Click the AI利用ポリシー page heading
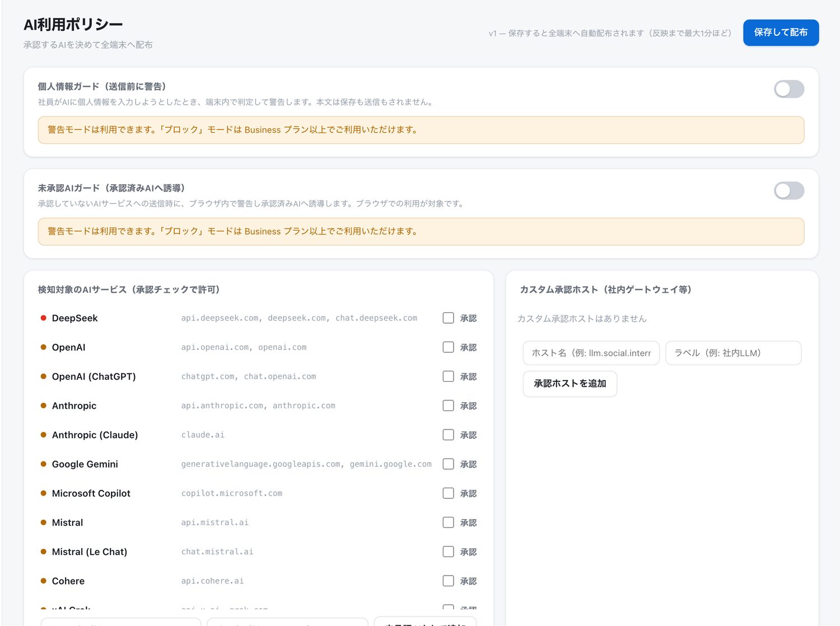 point(73,25)
